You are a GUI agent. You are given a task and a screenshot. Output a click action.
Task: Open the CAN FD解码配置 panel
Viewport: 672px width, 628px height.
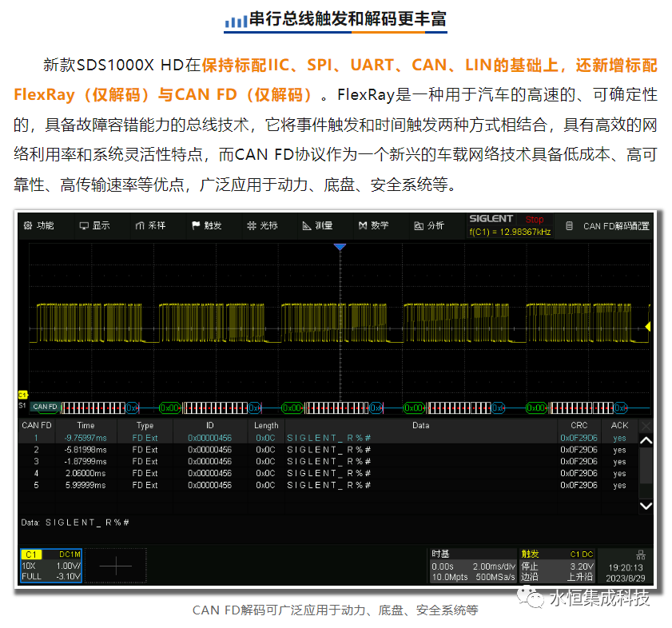pos(608,226)
